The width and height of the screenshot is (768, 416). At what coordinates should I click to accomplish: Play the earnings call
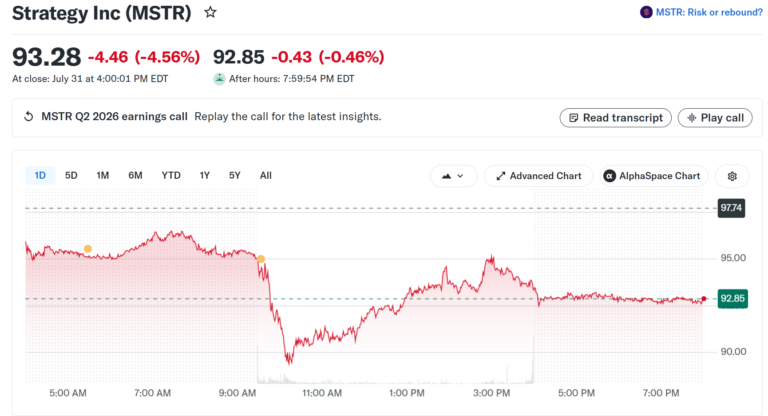pos(715,118)
